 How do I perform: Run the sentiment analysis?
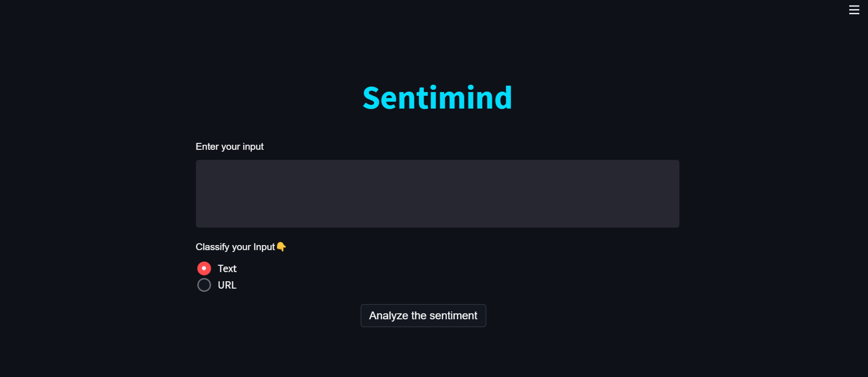tap(423, 315)
